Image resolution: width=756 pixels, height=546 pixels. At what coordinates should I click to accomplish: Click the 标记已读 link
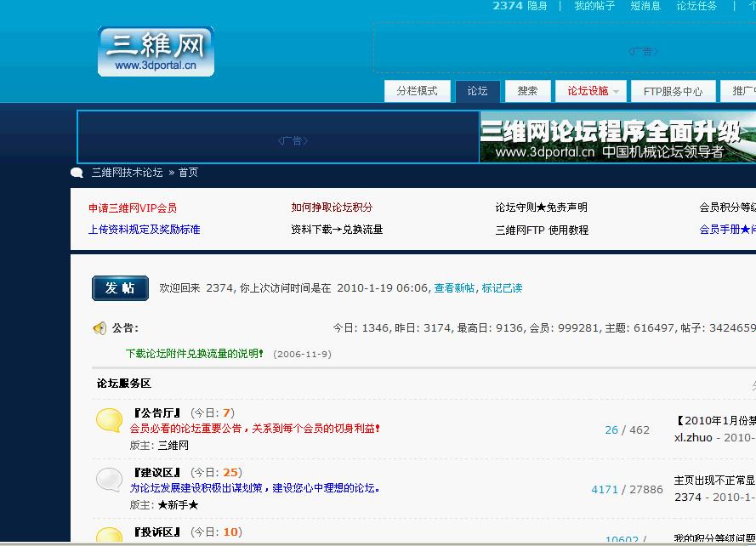tap(502, 288)
